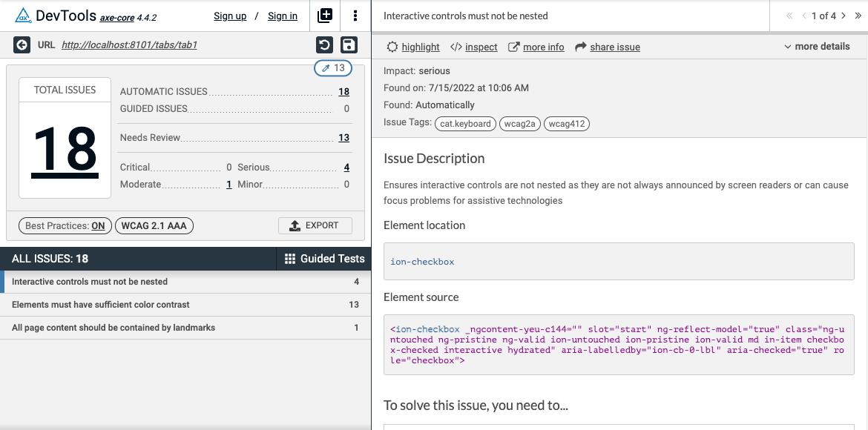Click the share issue arrow icon
The height and width of the screenshot is (430, 868).
[581, 47]
